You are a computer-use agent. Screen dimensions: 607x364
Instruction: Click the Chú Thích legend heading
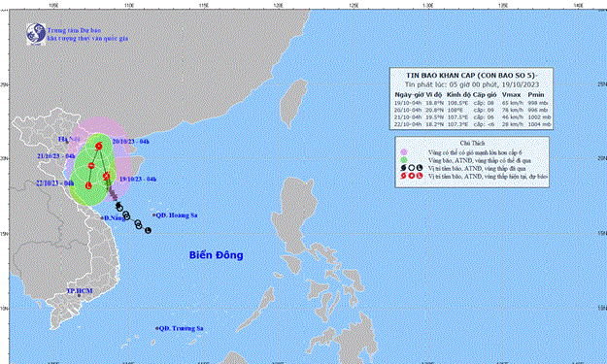[x=472, y=143]
